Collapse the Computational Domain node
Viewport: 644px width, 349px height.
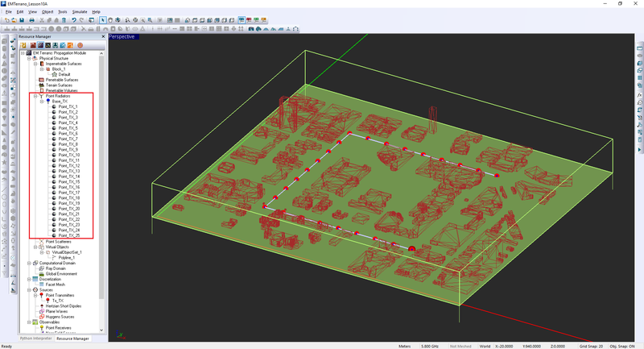point(30,263)
